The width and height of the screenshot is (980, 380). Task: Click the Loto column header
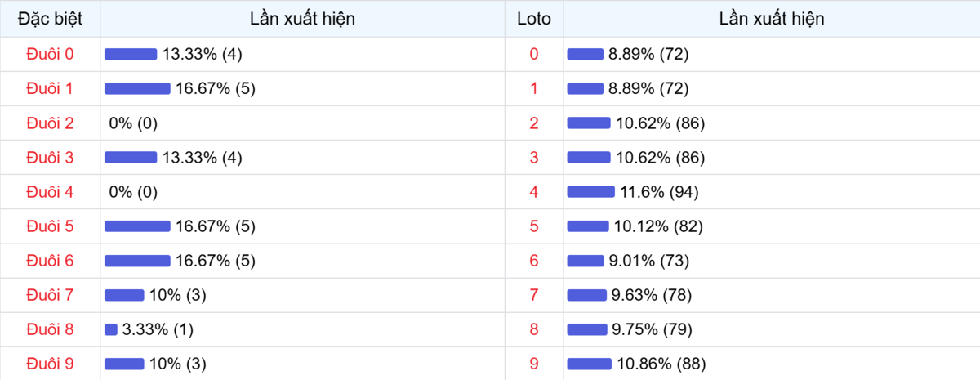coord(534,19)
